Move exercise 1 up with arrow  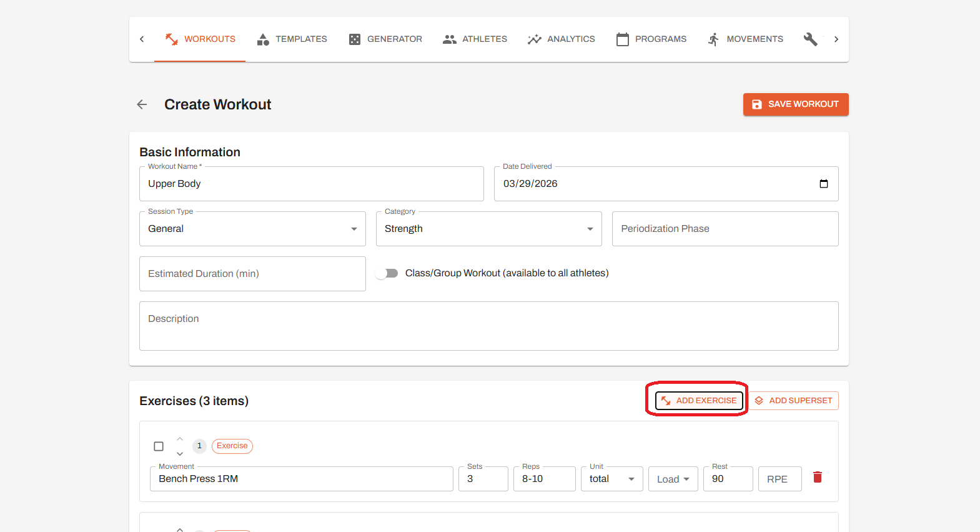180,439
